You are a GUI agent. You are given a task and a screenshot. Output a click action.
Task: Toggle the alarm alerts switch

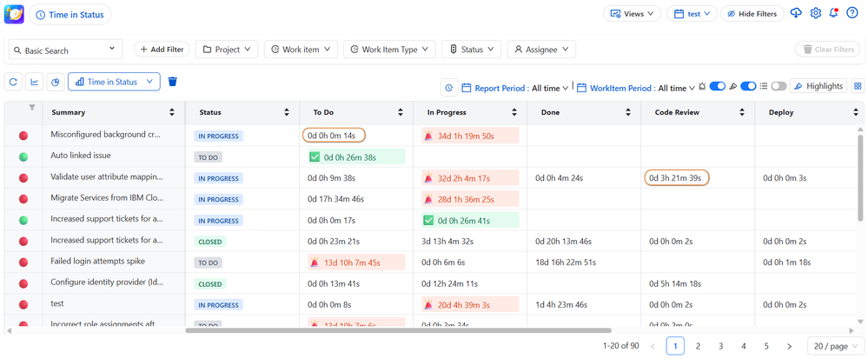pos(718,86)
